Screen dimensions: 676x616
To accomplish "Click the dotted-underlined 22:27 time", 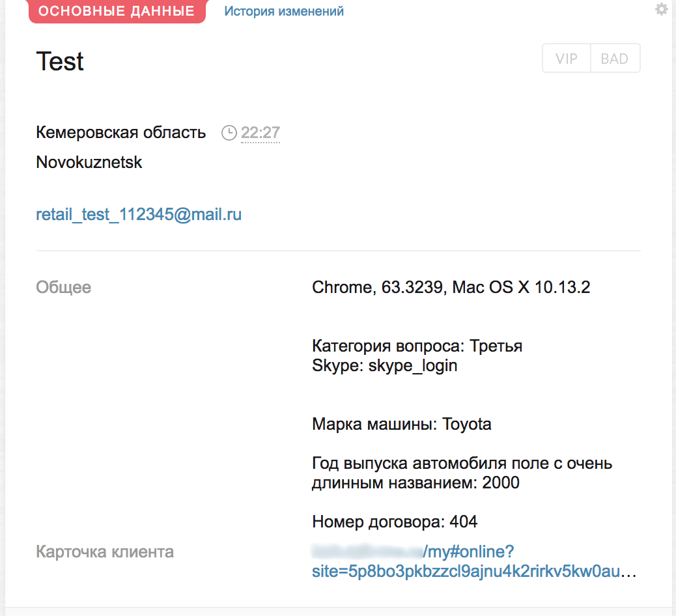I will coord(261,133).
